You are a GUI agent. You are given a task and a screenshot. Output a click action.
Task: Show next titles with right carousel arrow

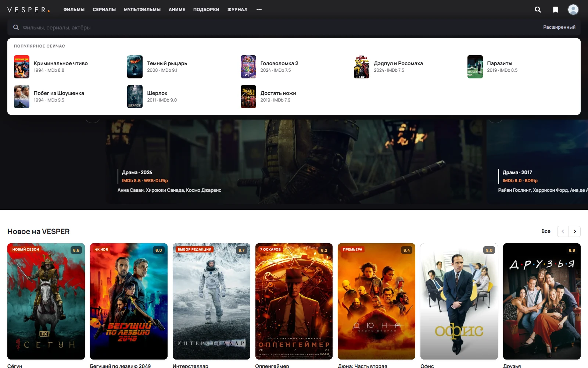(x=575, y=231)
